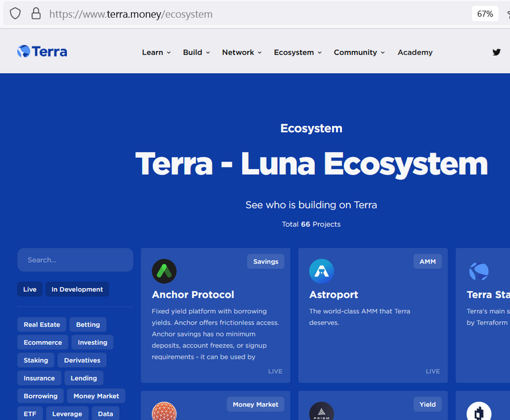Click the white circular project logo
The image size is (510, 420).
tap(479, 411)
